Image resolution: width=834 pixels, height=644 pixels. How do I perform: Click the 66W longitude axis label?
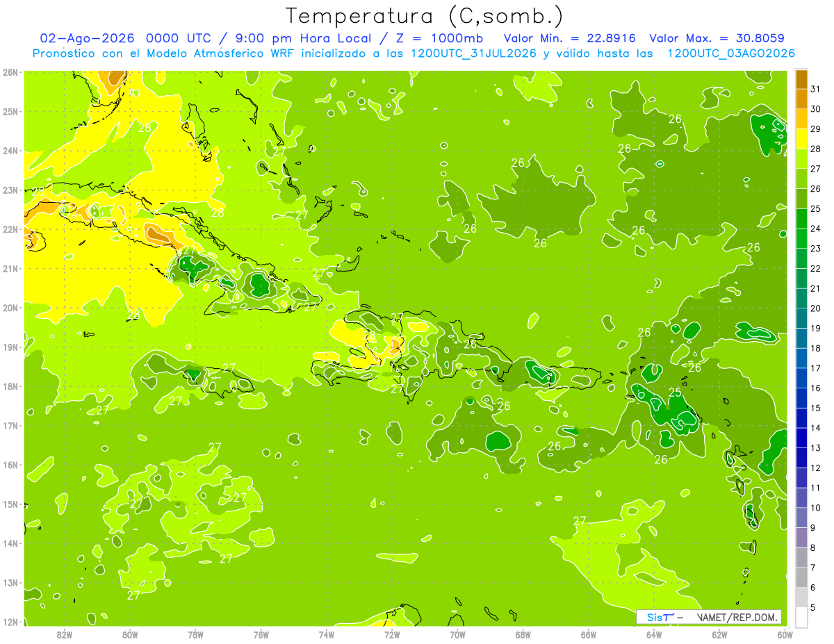588,635
